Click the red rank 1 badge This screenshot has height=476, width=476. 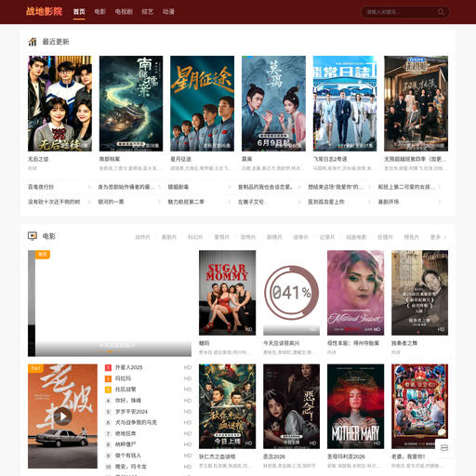pos(108,367)
